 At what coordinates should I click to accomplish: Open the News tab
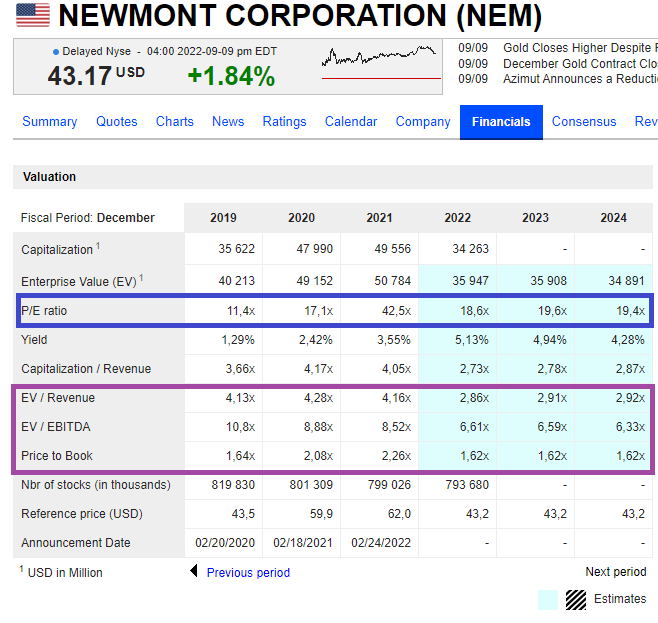[228, 122]
